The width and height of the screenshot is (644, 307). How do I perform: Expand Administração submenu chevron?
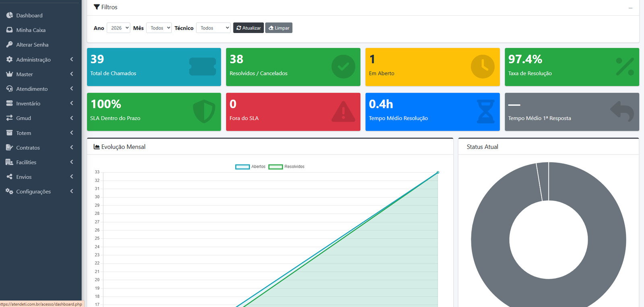pyautogui.click(x=72, y=59)
